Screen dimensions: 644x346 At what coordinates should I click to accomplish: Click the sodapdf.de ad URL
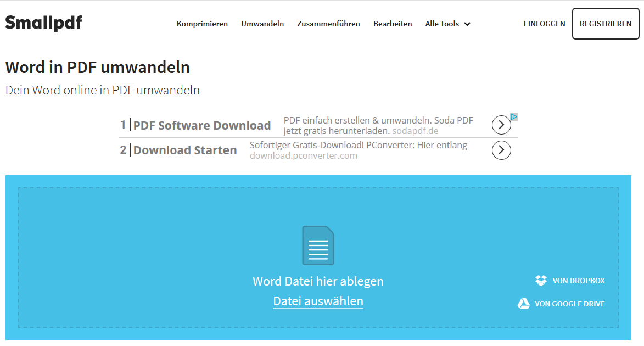[x=415, y=131]
